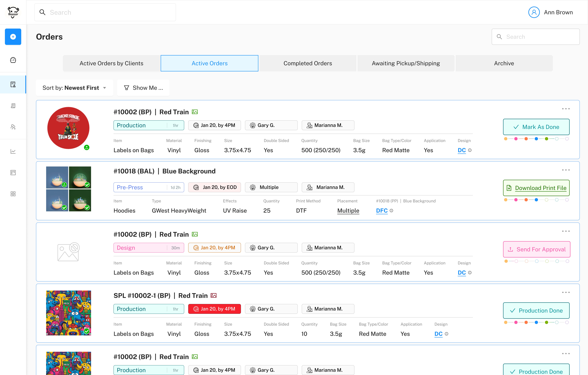Click the Ann Brown user name

pyautogui.click(x=558, y=12)
